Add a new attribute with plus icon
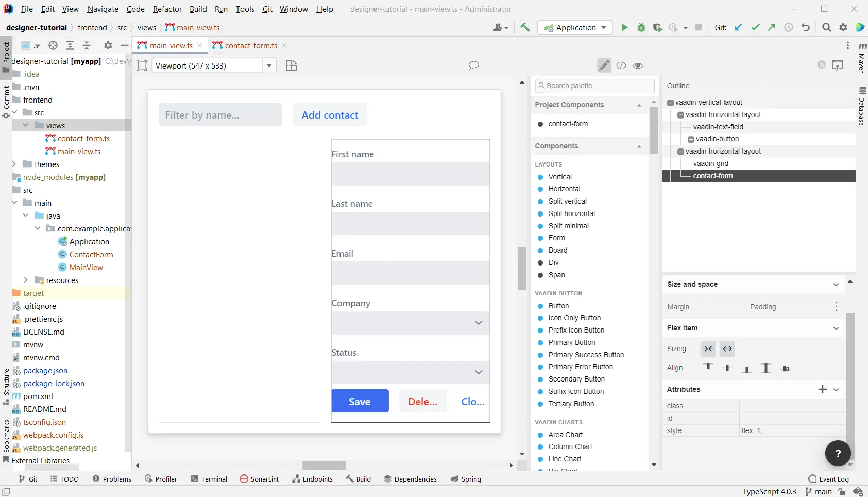Image resolution: width=868 pixels, height=497 pixels. pos(823,389)
